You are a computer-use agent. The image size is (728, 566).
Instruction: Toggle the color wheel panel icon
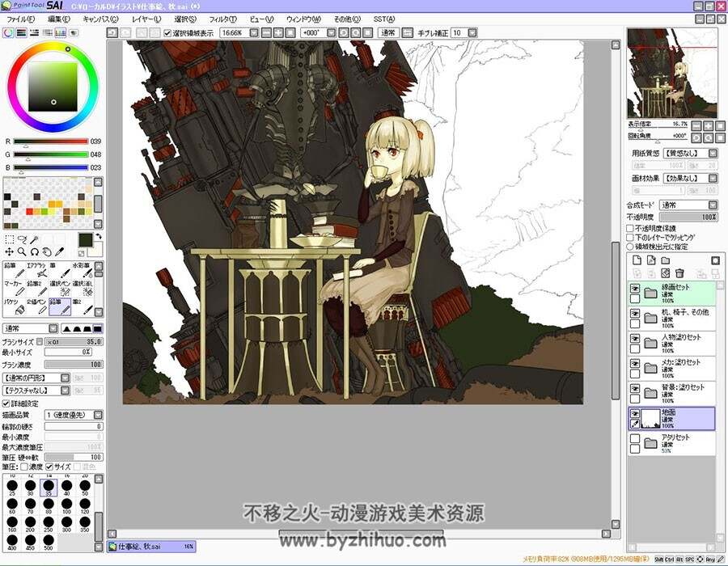click(x=8, y=33)
